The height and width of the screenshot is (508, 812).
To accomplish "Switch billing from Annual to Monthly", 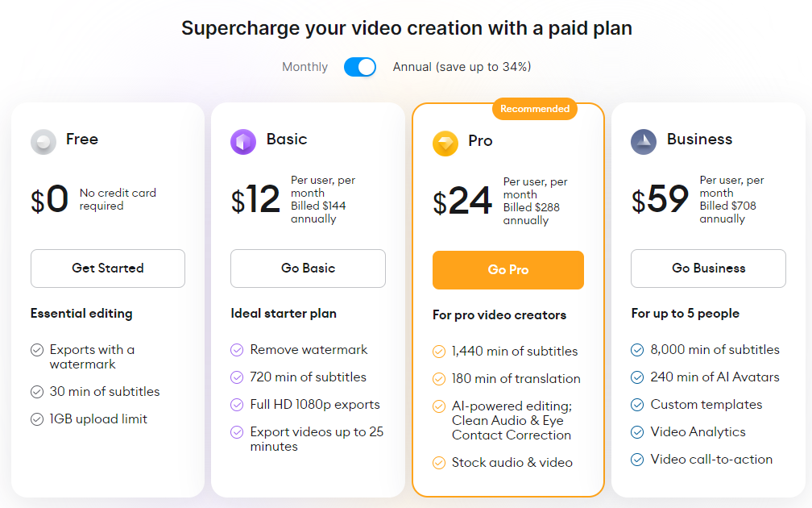I will 359,67.
